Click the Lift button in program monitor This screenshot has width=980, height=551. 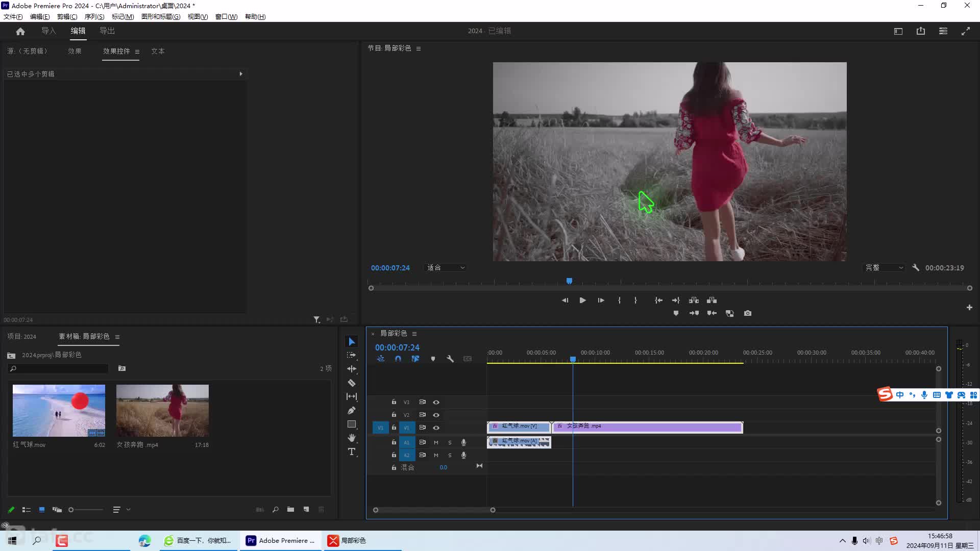tap(694, 300)
